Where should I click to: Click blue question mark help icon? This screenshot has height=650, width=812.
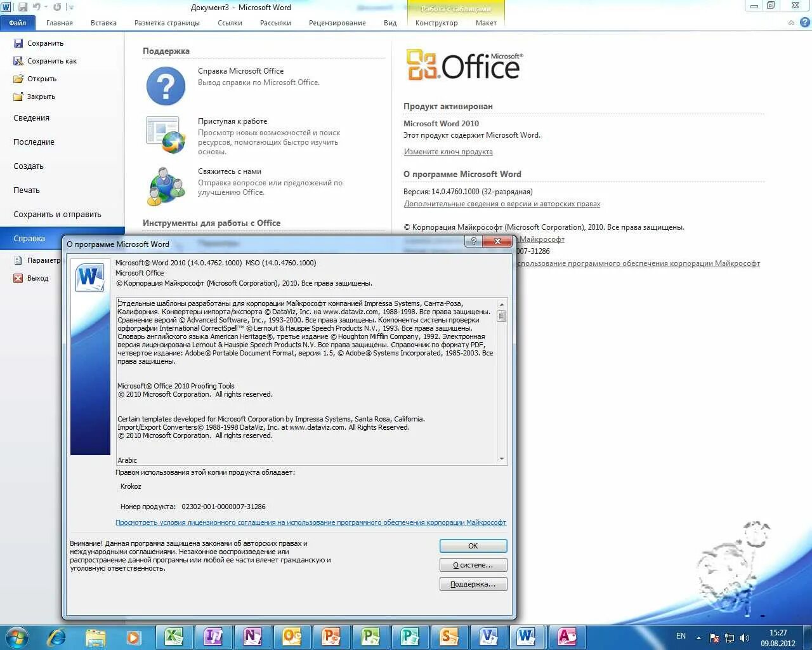[x=166, y=85]
